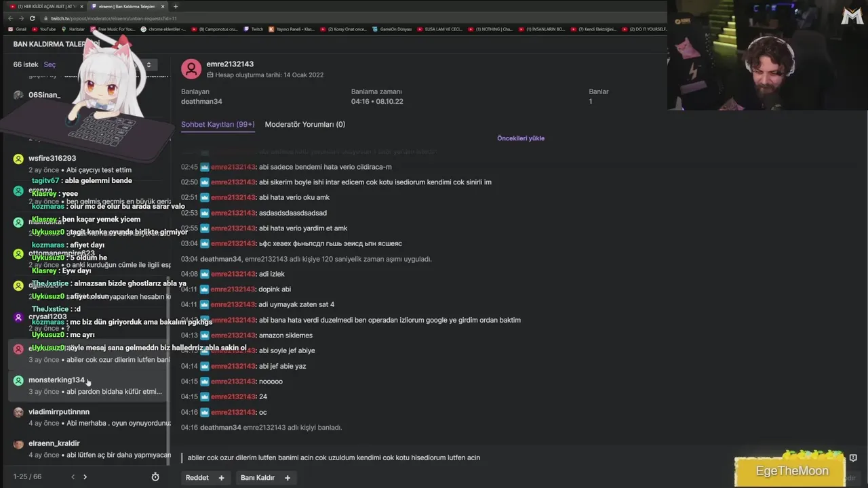This screenshot has width=868, height=488.
Task: Expand the plus option on Reddet
Action: point(221,478)
